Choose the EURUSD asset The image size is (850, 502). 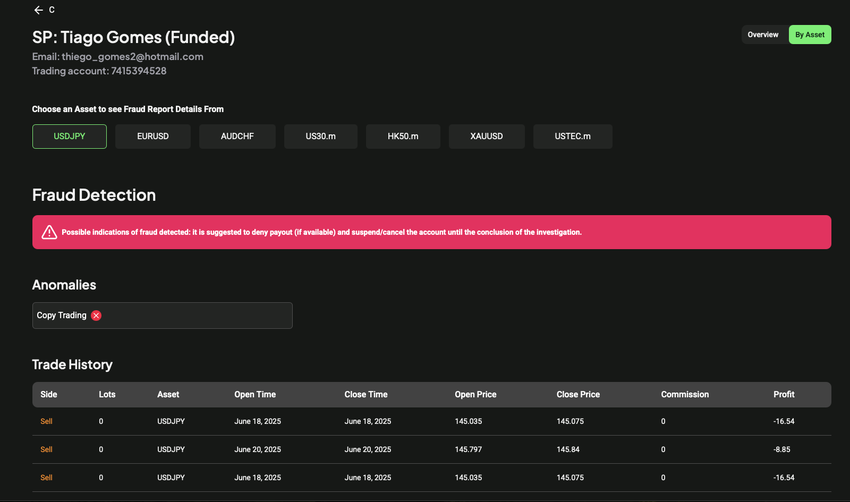click(x=153, y=136)
